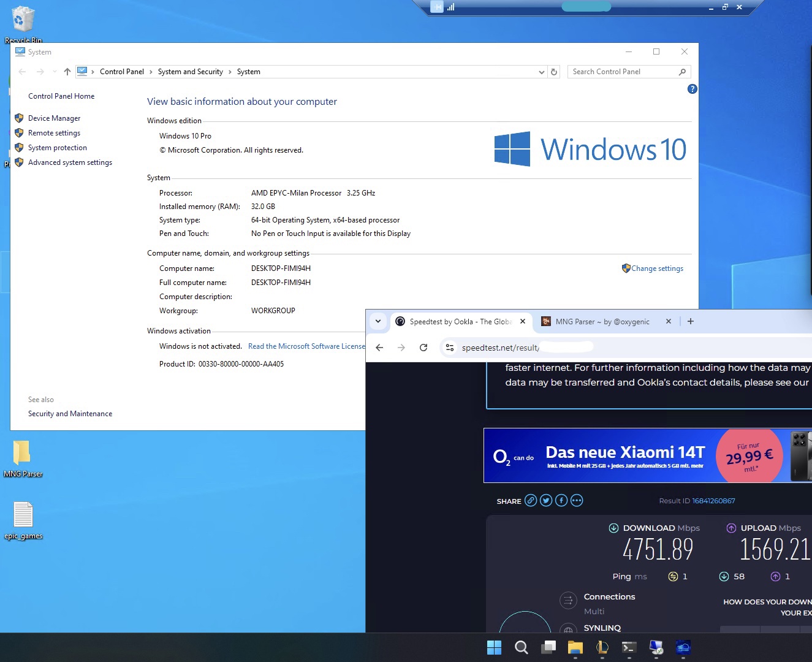The image size is (812, 662).
Task: Open a new browser tab
Action: 691,321
